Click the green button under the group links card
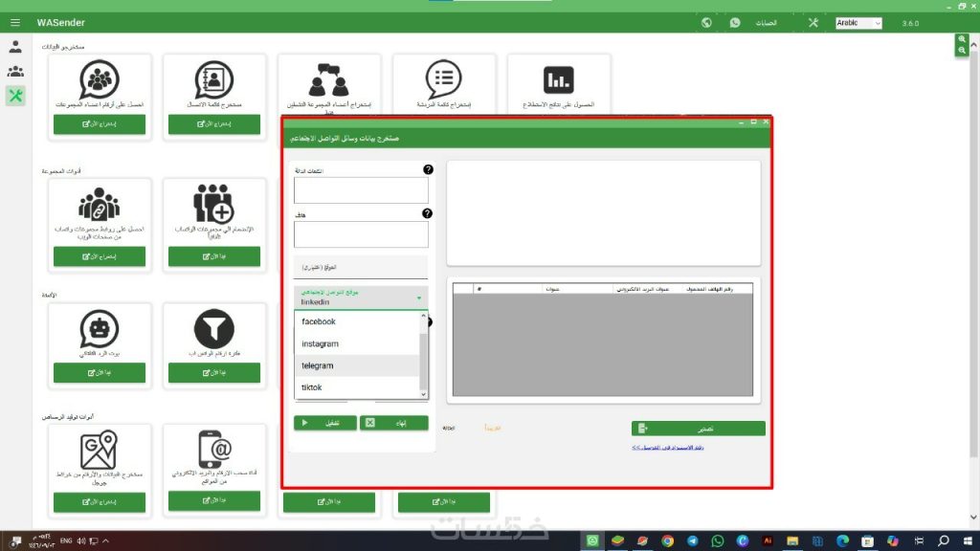This screenshot has width=980, height=551. coord(100,256)
